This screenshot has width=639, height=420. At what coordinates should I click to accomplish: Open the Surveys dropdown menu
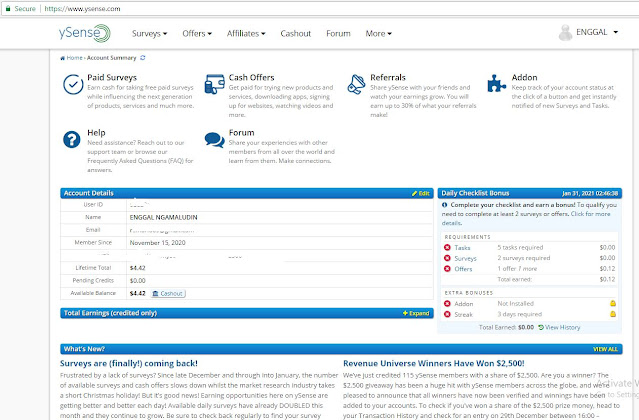click(x=150, y=33)
